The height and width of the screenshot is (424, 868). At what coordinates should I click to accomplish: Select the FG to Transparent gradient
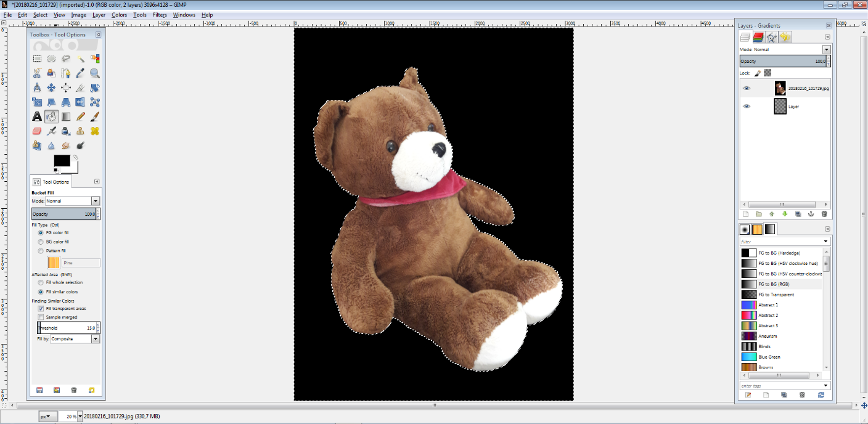[x=776, y=295]
